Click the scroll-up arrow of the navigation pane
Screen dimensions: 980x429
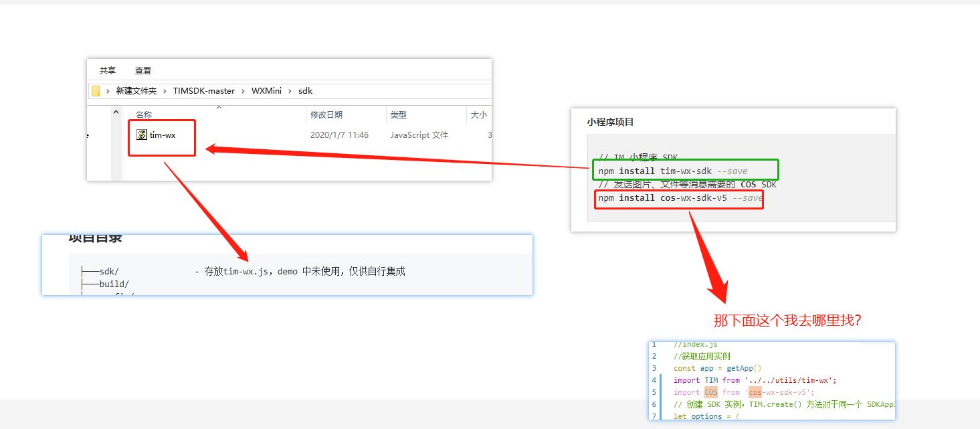click(116, 112)
